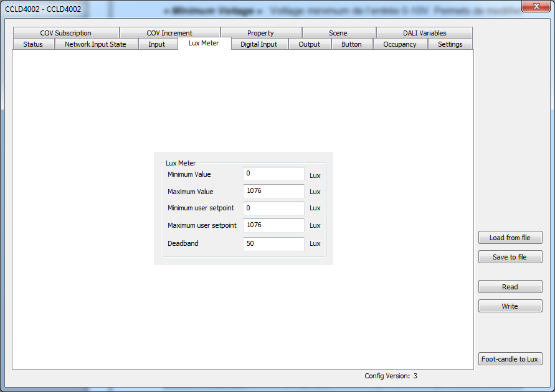
Task: Click the Minimum Value label
Action: click(189, 174)
